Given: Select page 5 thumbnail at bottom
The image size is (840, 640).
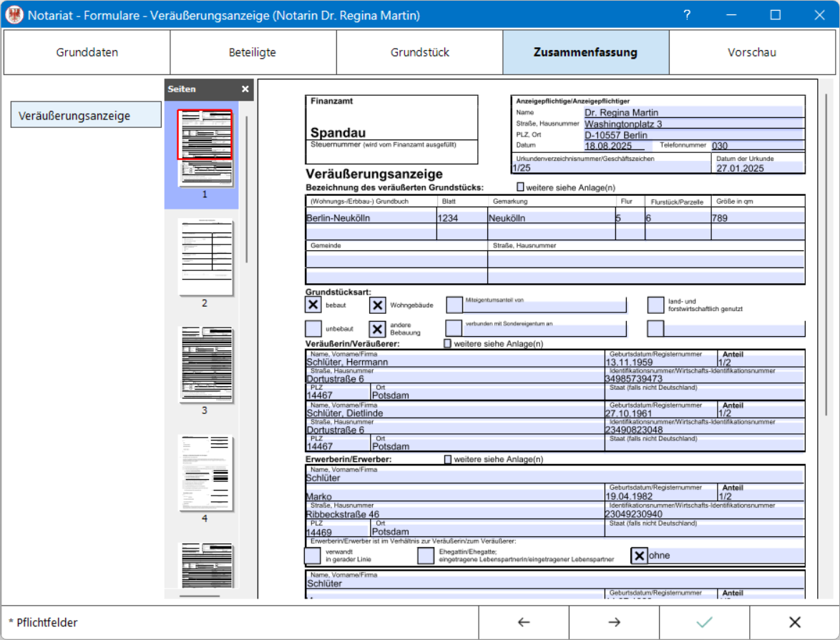Looking at the screenshot, I should 205,565.
